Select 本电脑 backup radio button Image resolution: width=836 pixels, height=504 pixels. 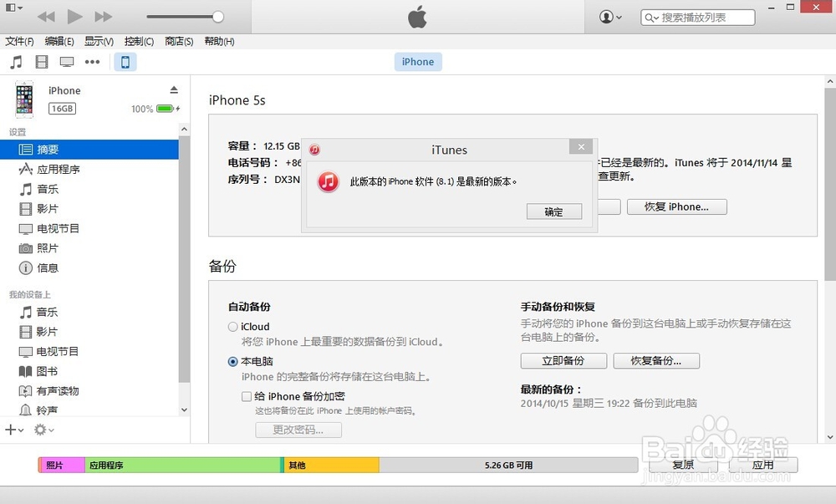233,361
